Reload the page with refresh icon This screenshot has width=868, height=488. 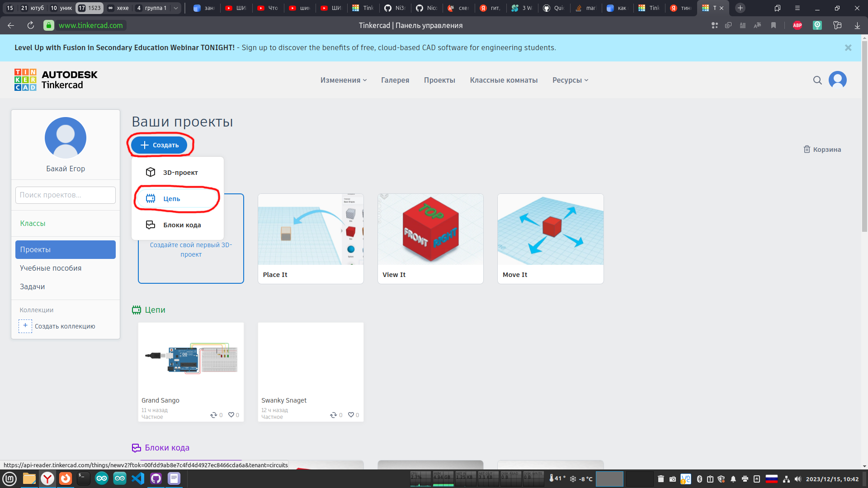tap(31, 25)
